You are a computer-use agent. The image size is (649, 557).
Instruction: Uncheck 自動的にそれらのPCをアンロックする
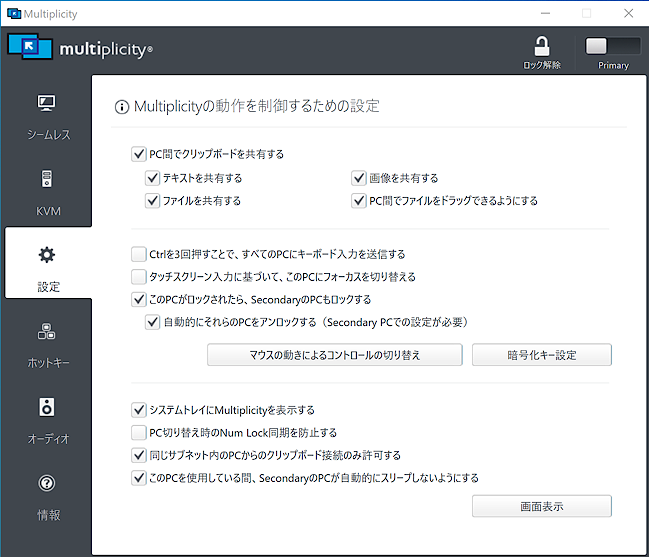tap(152, 322)
